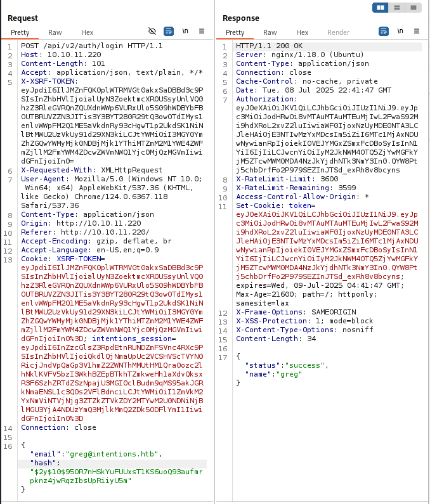The width and height of the screenshot is (430, 504).
Task: Click the email value greg@intentions.htb
Action: (x=112, y=454)
